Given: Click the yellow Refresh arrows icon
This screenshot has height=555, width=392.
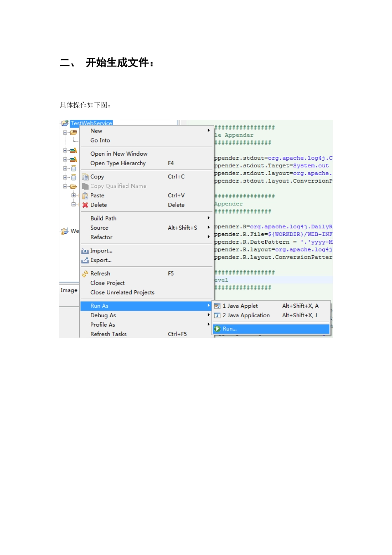Looking at the screenshot, I should pos(85,273).
